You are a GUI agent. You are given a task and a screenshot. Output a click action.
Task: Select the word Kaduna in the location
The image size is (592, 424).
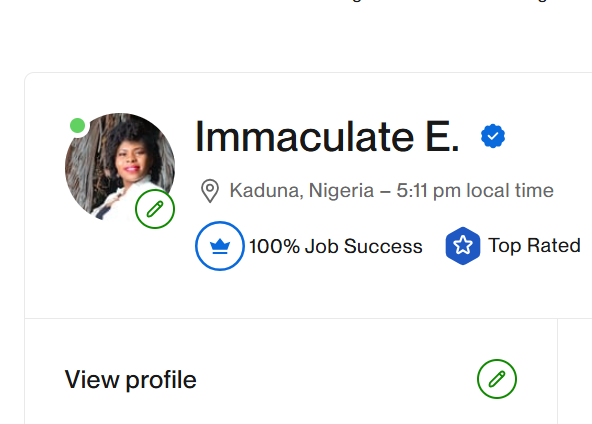tap(266, 190)
